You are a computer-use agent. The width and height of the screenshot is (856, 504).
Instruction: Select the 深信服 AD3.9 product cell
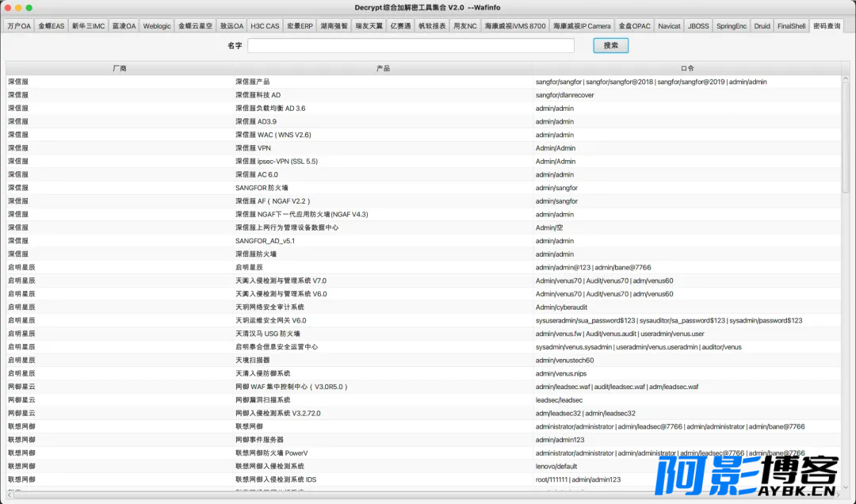pos(384,121)
